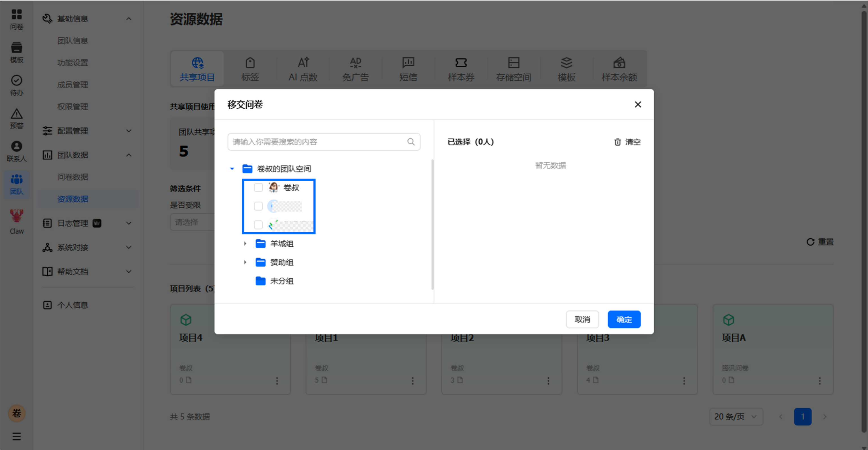Check the second member checkbox

point(258,206)
